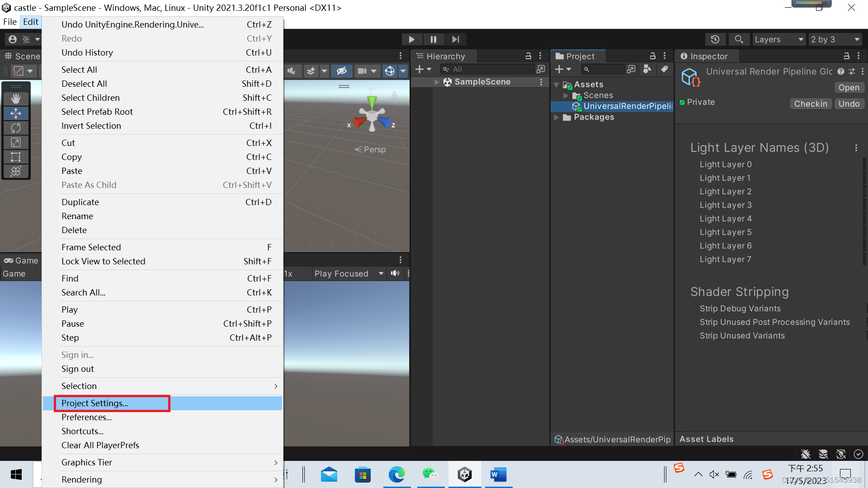Toggle scene visibility eye in Scene toolbar
868x488 pixels.
(342, 71)
